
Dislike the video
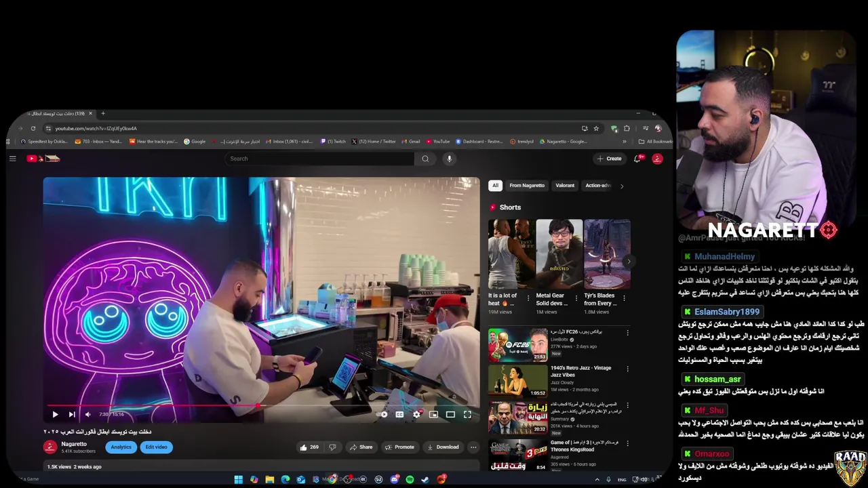pos(332,447)
